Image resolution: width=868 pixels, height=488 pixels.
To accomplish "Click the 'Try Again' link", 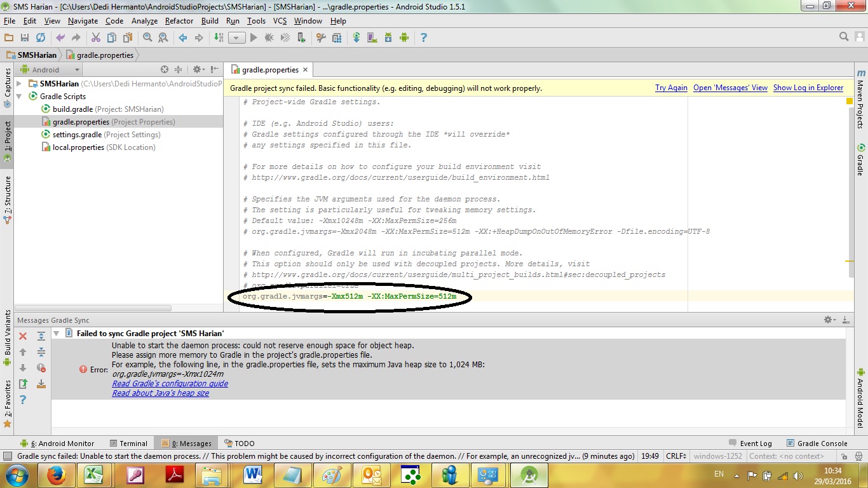I will pyautogui.click(x=671, y=88).
